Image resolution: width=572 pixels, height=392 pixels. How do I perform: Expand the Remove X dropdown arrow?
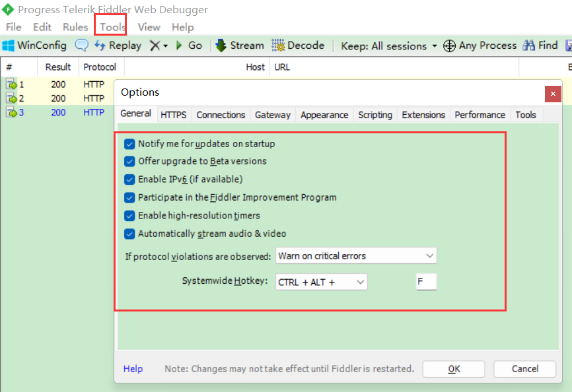[x=166, y=46]
